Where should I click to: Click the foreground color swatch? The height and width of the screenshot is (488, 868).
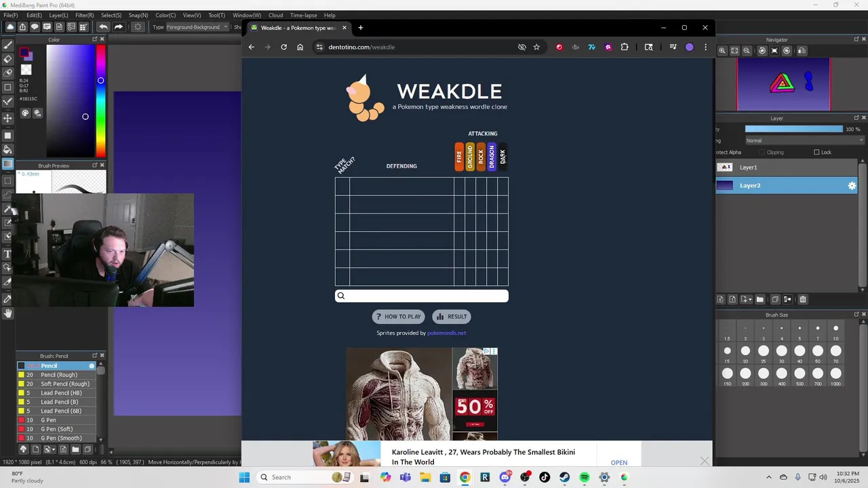click(x=24, y=53)
